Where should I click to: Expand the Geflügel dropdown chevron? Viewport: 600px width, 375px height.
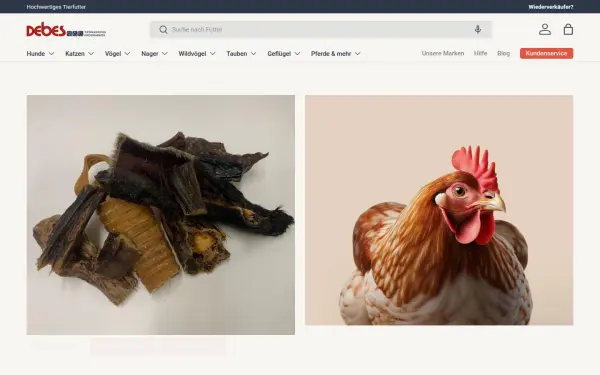pyautogui.click(x=297, y=54)
